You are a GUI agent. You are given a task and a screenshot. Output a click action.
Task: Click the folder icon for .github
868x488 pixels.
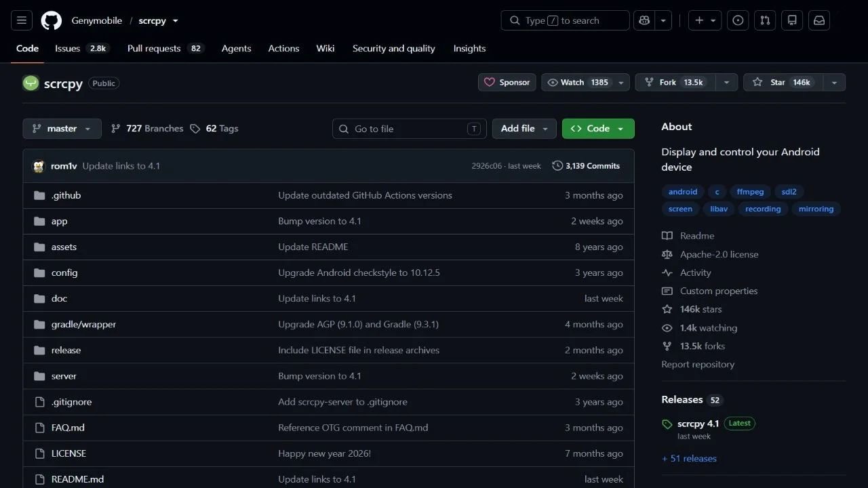[39, 195]
